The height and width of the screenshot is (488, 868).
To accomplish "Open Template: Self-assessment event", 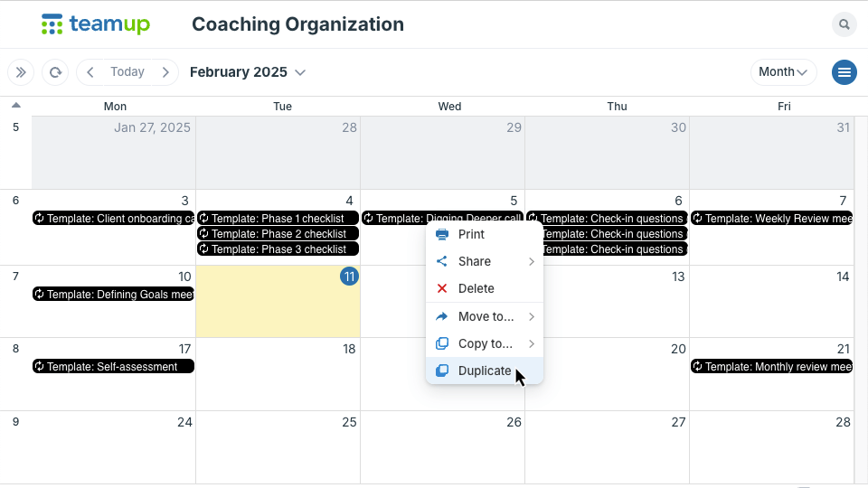I will (x=114, y=366).
